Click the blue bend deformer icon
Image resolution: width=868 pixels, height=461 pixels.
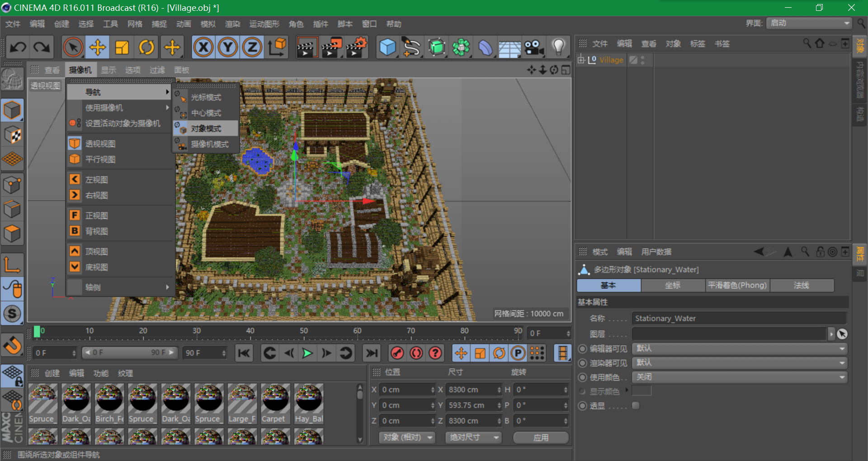[x=486, y=47]
